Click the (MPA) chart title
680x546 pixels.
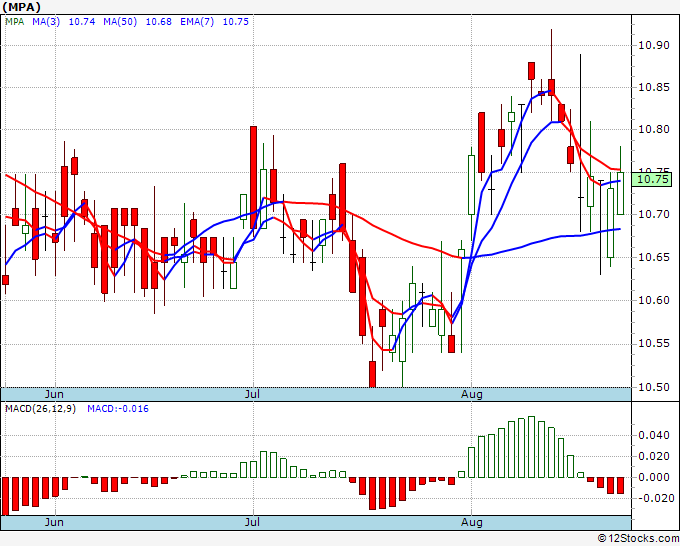(22, 7)
